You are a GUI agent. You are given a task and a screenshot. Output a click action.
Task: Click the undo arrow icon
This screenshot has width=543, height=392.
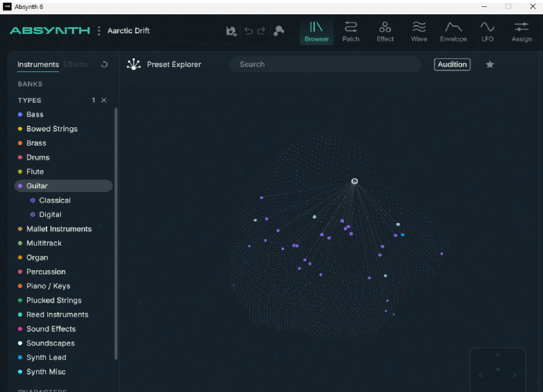(x=248, y=31)
